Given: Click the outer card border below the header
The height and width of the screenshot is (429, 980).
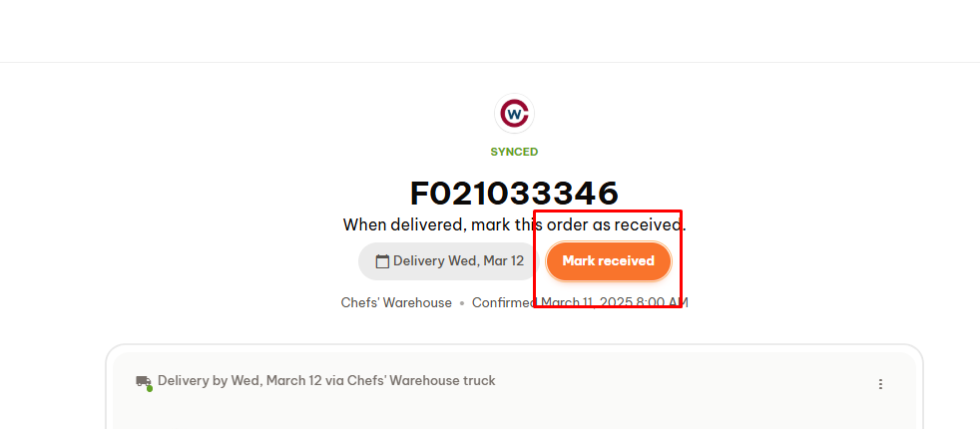Looking at the screenshot, I should coord(514,346).
